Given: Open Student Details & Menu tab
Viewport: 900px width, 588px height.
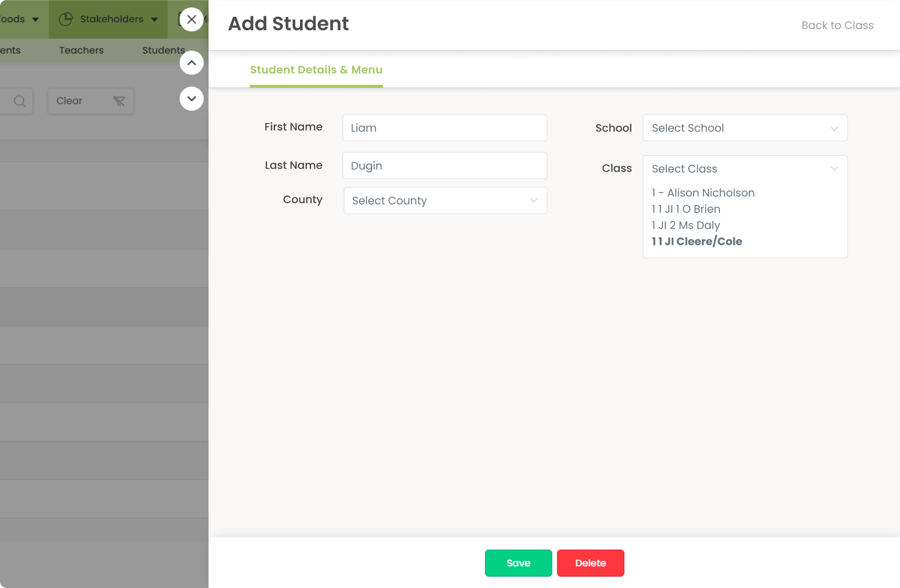Looking at the screenshot, I should [316, 70].
